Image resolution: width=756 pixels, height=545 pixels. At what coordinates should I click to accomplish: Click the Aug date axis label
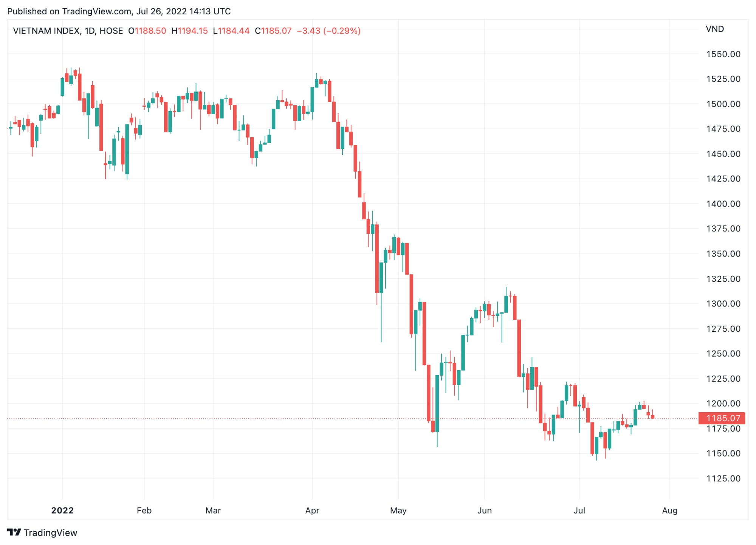(x=670, y=511)
